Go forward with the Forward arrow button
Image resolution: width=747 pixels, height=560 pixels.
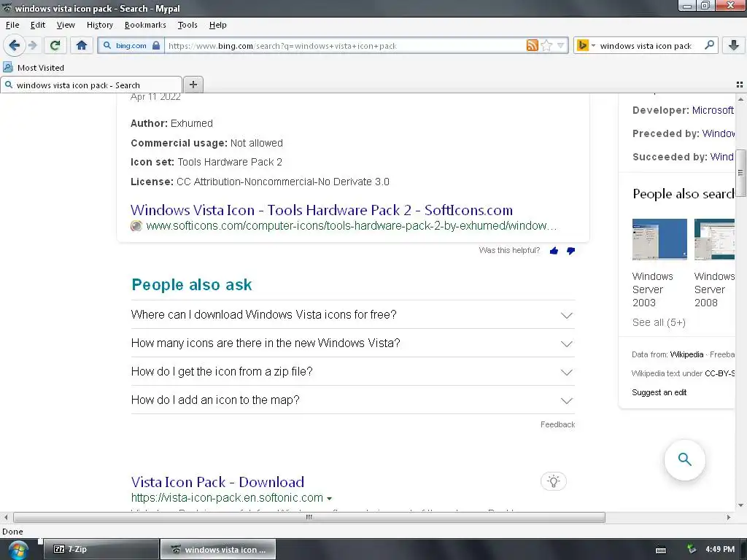click(x=32, y=46)
